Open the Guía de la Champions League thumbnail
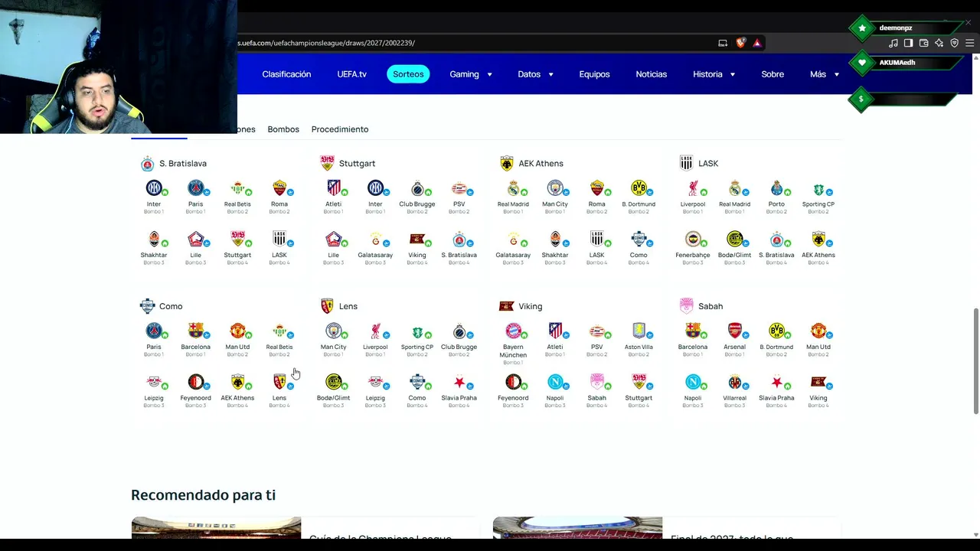The width and height of the screenshot is (980, 551). pyautogui.click(x=217, y=528)
